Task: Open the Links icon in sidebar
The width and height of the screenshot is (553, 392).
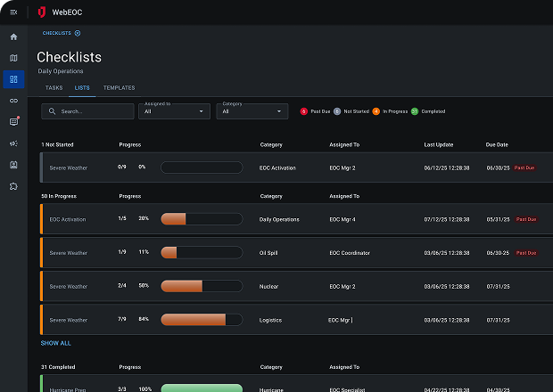Action: 13,101
